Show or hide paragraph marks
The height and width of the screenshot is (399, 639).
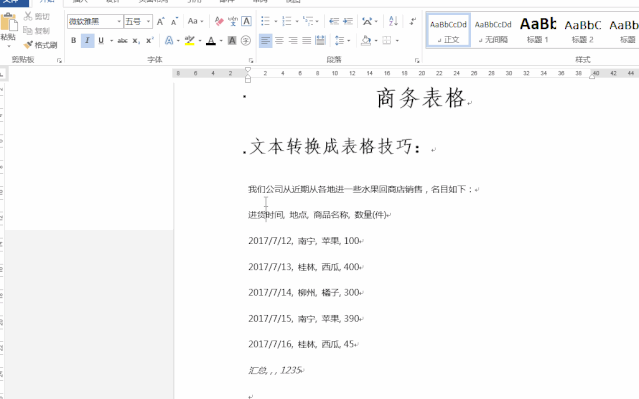click(413, 21)
